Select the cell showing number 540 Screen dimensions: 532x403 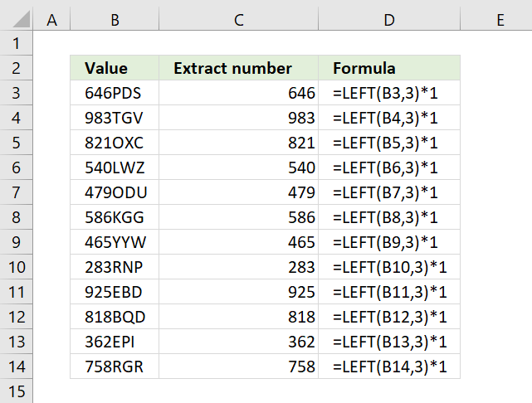click(x=238, y=168)
